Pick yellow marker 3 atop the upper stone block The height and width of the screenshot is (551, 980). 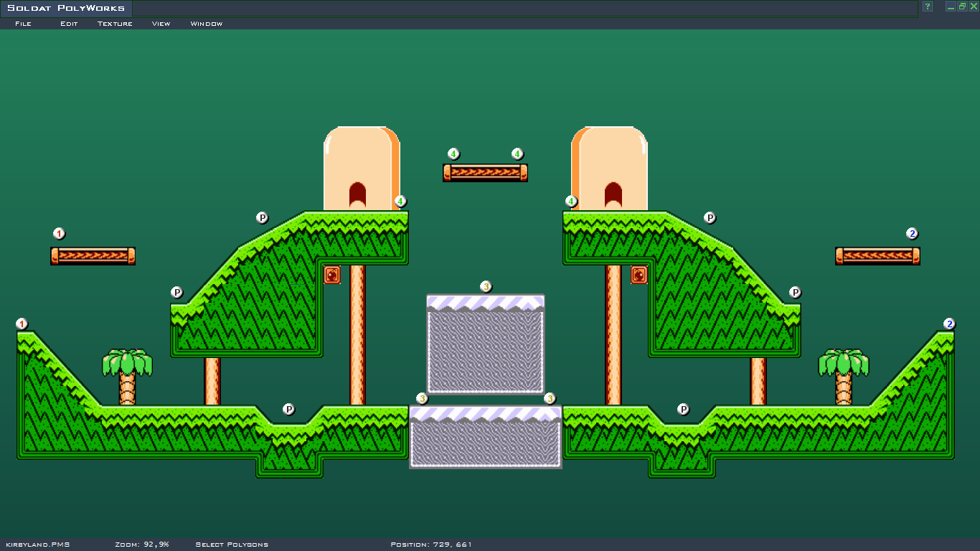pyautogui.click(x=486, y=287)
